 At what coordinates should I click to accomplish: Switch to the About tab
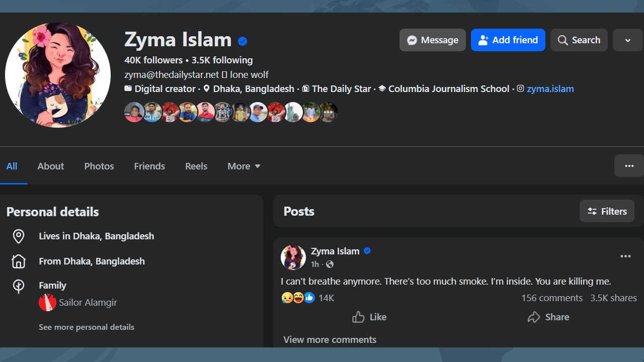[51, 166]
